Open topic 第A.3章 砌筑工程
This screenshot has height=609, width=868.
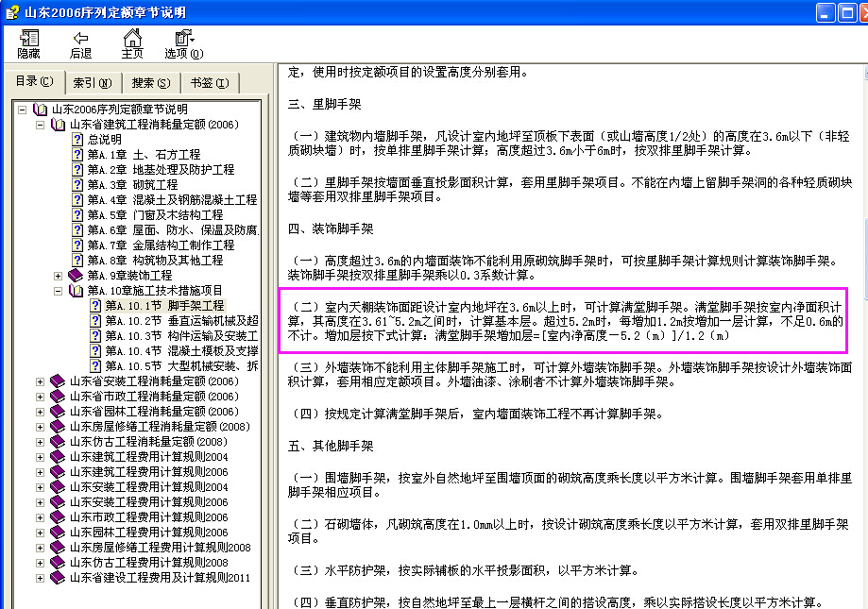(x=132, y=185)
